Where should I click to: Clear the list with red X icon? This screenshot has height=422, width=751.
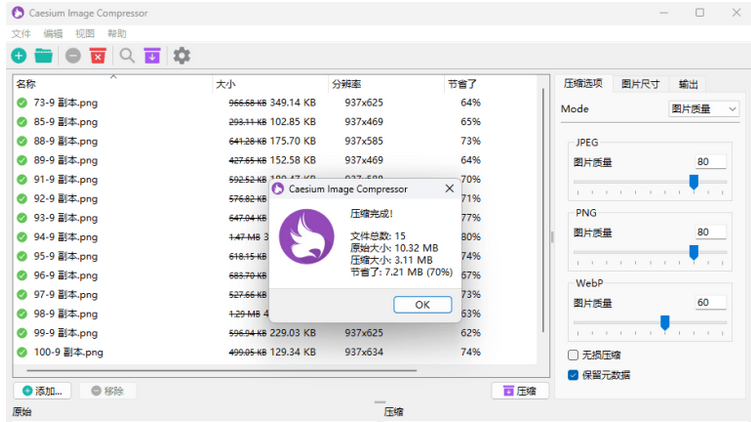(98, 56)
